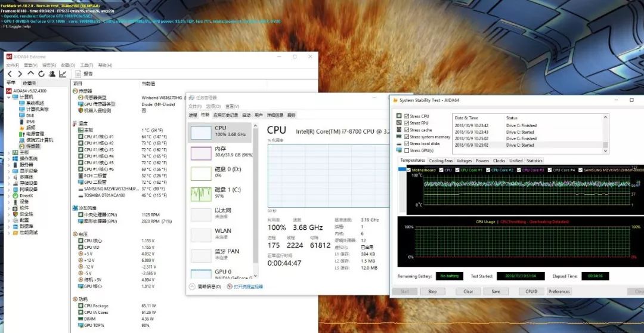Uncheck Stress CPU checkbox
644x333 pixels.
(x=407, y=116)
